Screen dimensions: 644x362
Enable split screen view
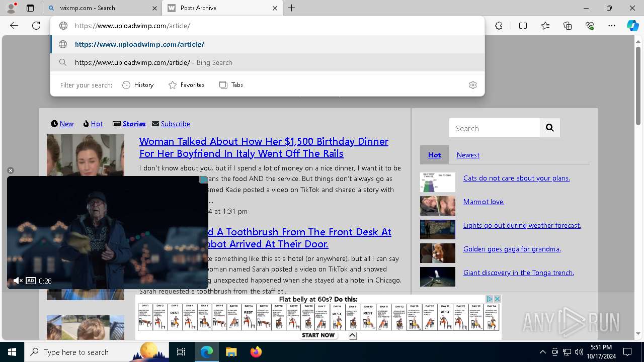coord(523,26)
